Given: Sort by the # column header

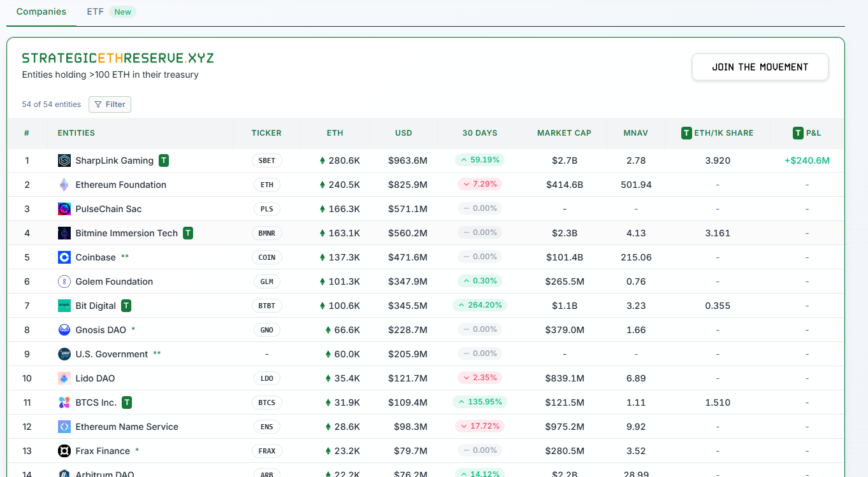Looking at the screenshot, I should (x=27, y=133).
